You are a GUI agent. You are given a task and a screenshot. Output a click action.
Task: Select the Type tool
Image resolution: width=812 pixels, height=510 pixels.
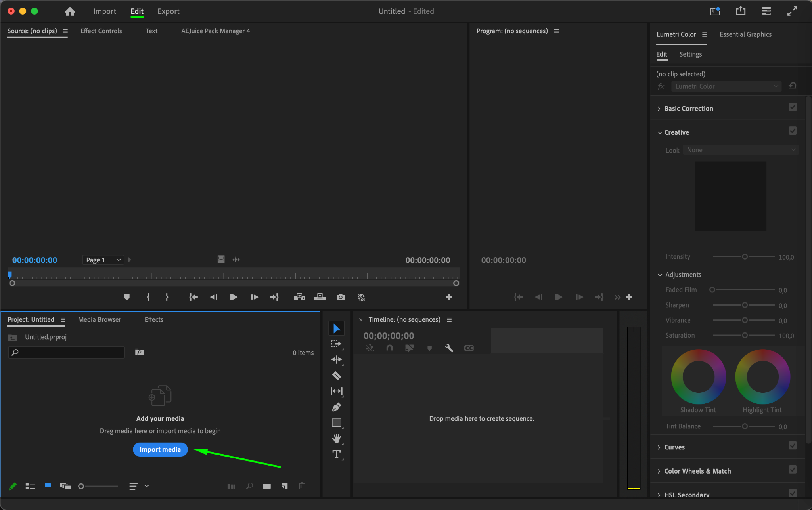click(336, 454)
